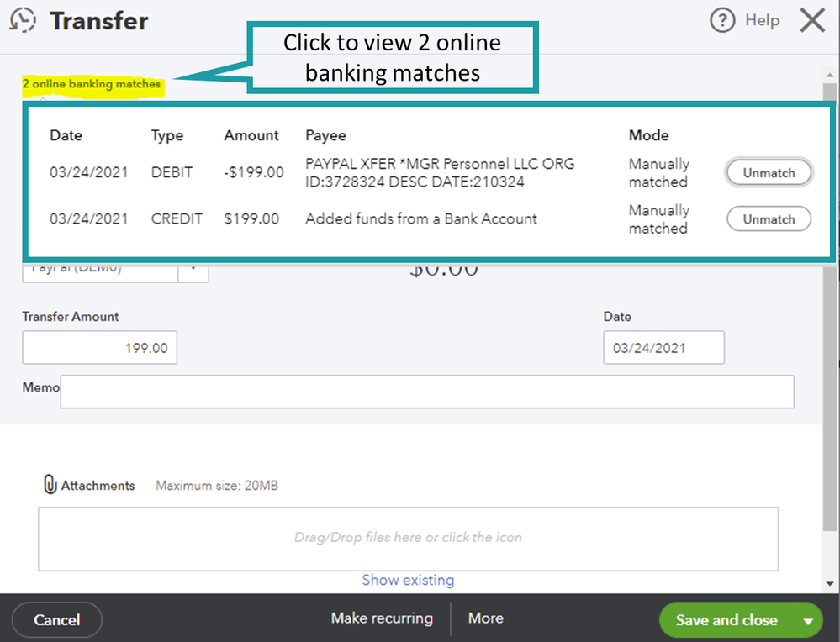Image resolution: width=840 pixels, height=642 pixels.
Task: Click the 2 online banking matches link
Action: [x=91, y=84]
